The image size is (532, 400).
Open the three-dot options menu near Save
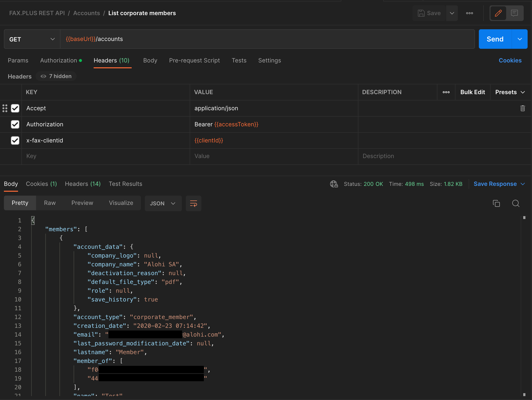pyautogui.click(x=469, y=13)
